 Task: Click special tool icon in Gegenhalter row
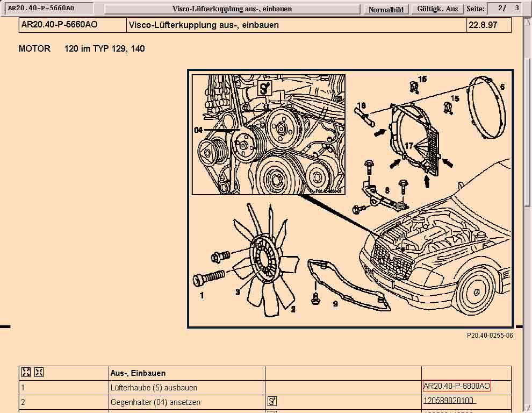(x=272, y=401)
